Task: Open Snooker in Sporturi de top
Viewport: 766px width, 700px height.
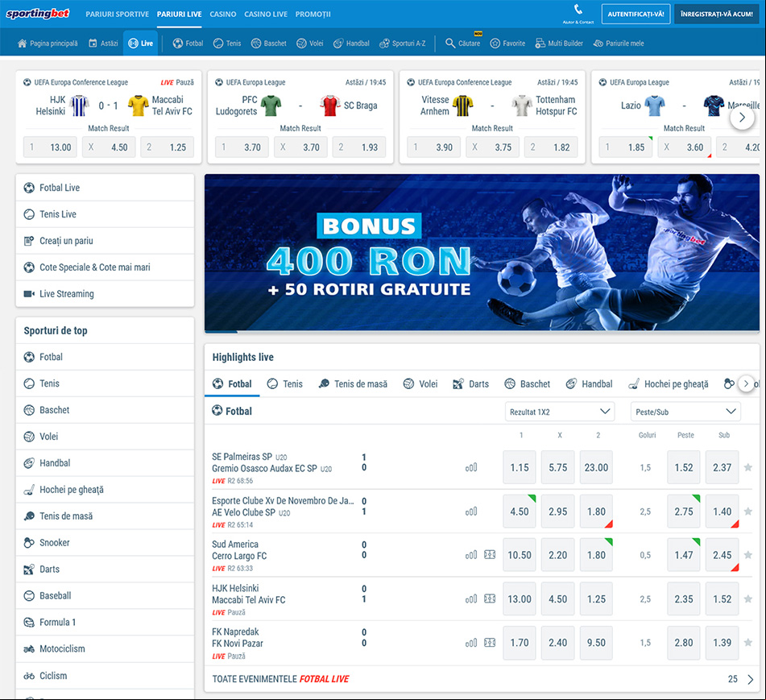Action: point(105,543)
